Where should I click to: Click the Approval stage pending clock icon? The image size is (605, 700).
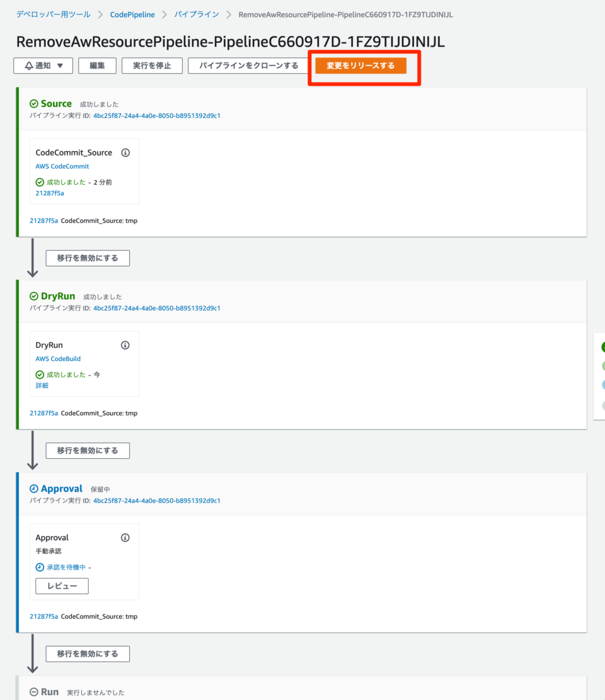(x=34, y=488)
